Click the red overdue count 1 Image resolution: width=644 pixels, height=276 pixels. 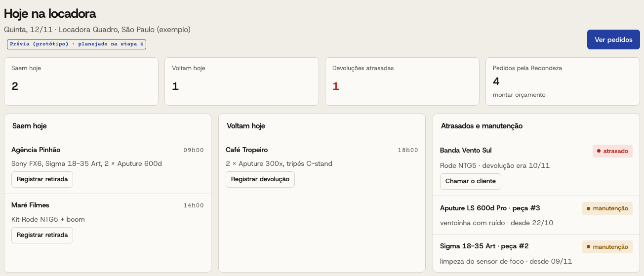(336, 86)
